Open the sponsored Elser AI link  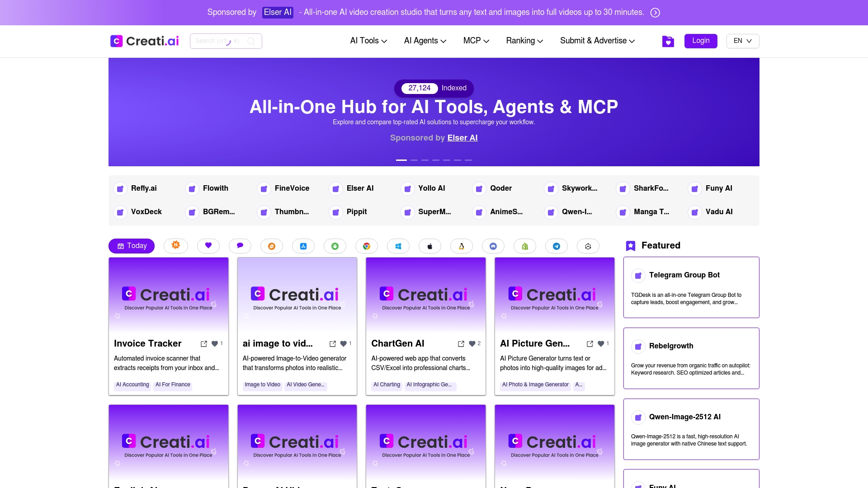click(462, 138)
